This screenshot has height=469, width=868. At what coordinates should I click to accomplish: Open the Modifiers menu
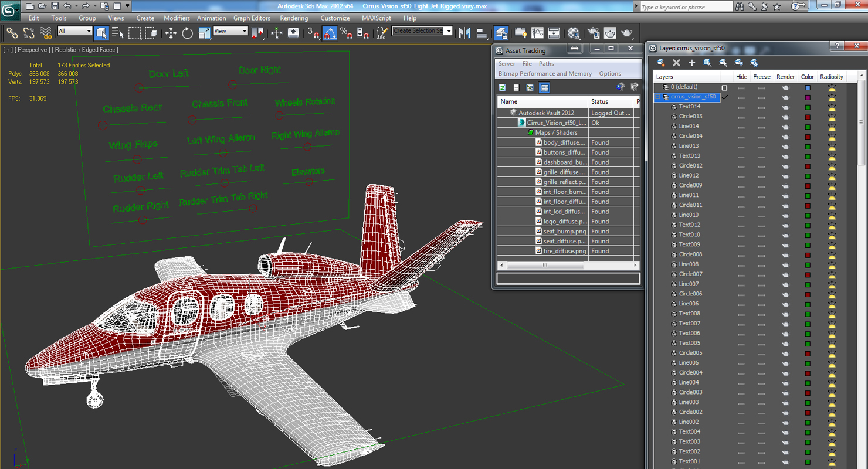[x=177, y=18]
